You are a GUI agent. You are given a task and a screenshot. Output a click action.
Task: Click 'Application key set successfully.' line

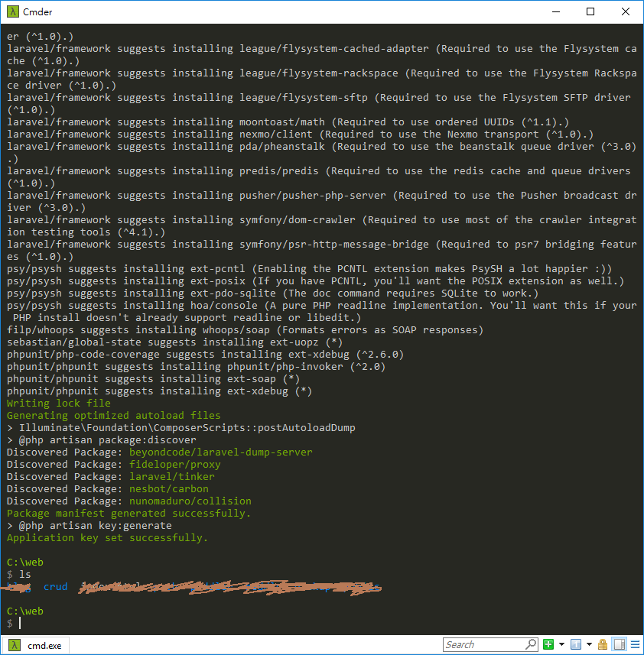click(107, 537)
